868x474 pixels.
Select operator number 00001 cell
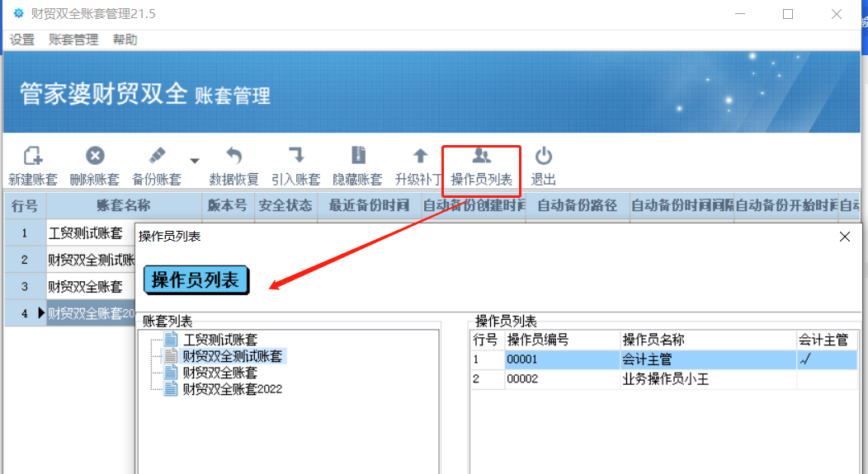click(x=563, y=359)
